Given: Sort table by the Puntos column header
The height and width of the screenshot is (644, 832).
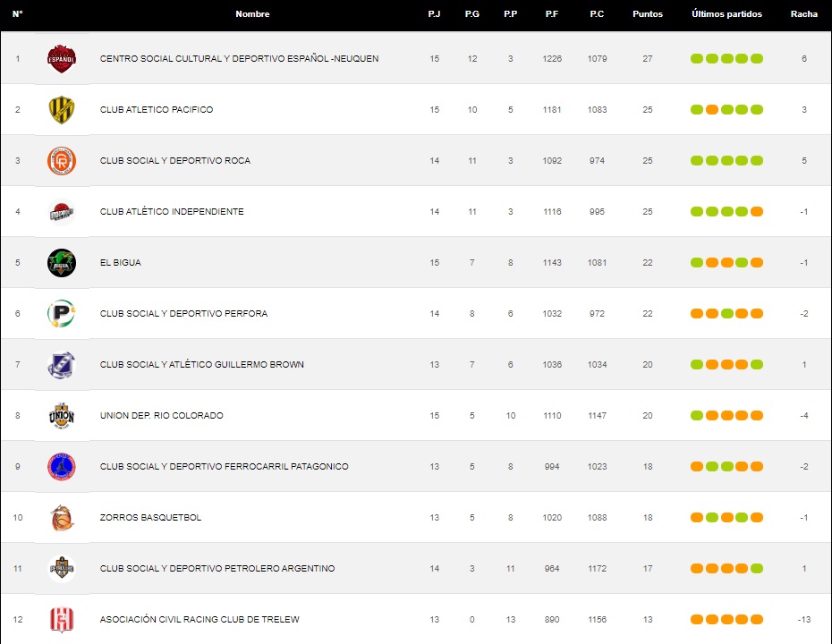Looking at the screenshot, I should click(647, 14).
